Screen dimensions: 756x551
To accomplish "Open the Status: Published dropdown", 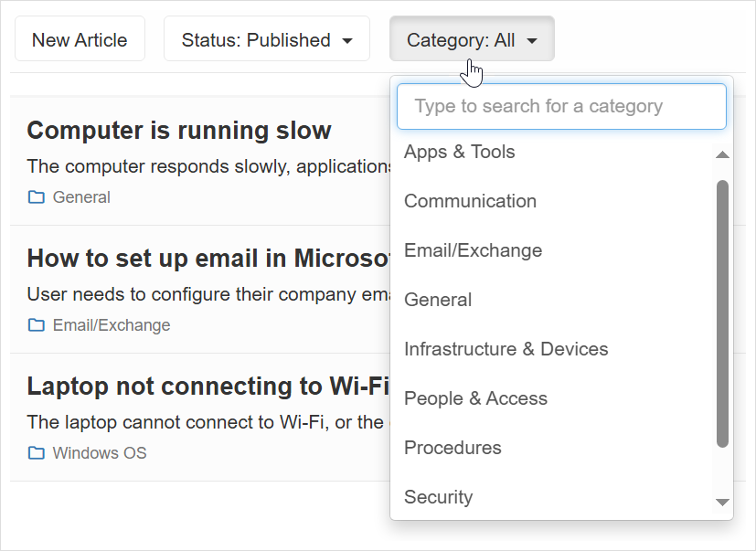I will pos(266,39).
